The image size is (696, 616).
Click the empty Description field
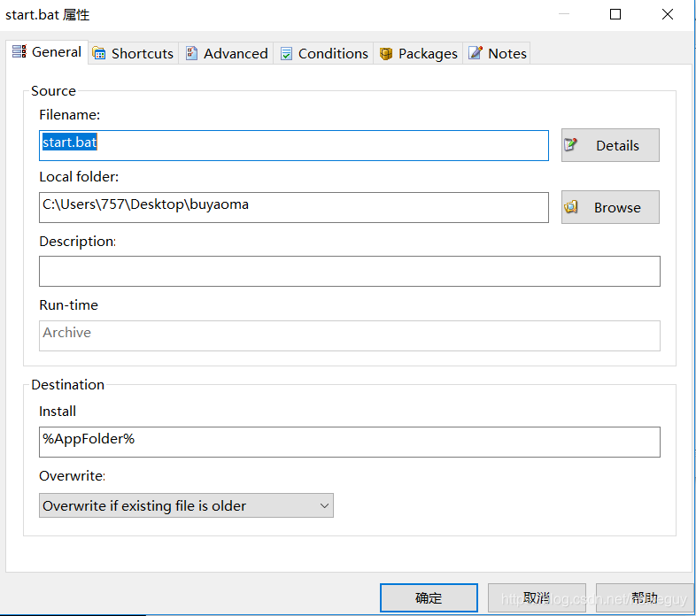click(x=350, y=271)
